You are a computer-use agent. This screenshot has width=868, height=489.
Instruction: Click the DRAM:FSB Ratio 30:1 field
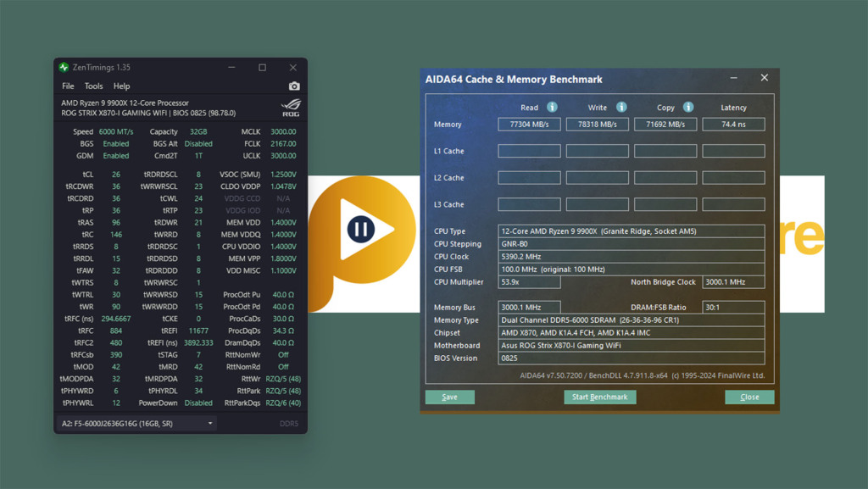pyautogui.click(x=733, y=308)
